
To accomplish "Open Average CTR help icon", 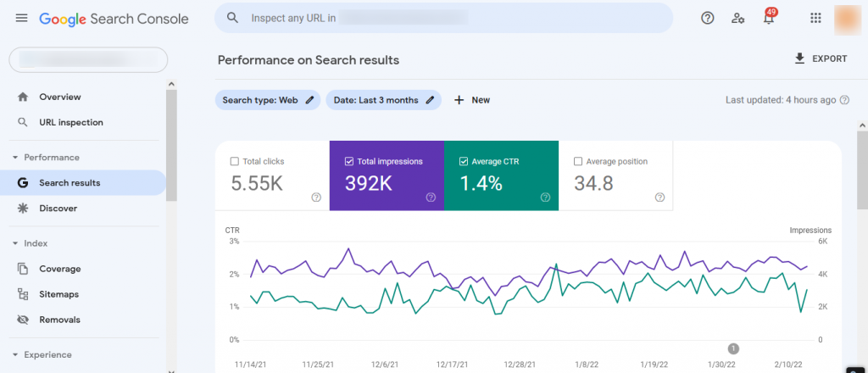I will tap(545, 198).
